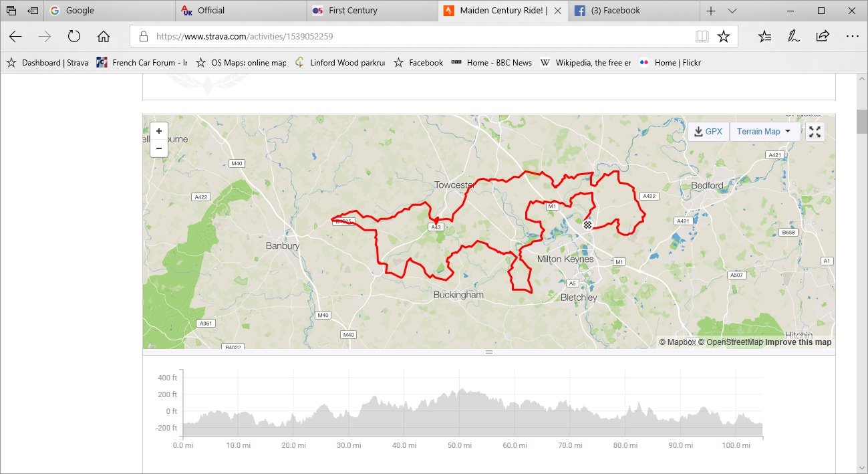The height and width of the screenshot is (474, 868).
Task: Open the add notes pen icon
Action: coord(794,36)
